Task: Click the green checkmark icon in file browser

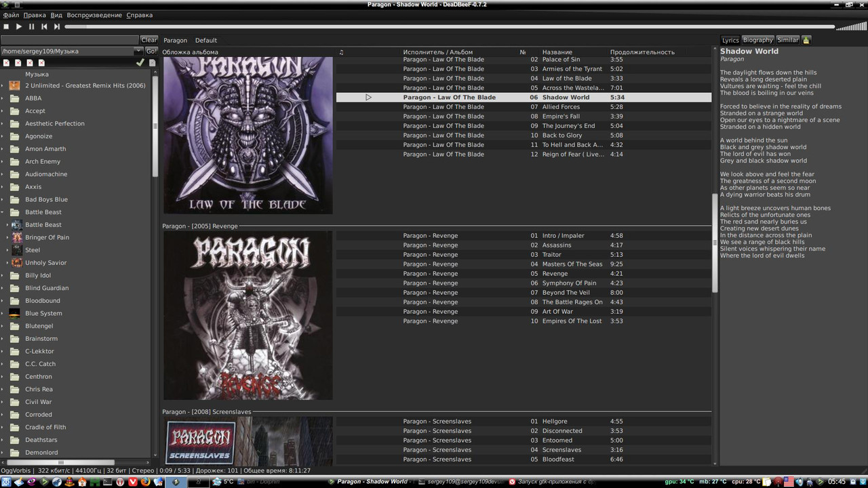Action: click(x=140, y=62)
